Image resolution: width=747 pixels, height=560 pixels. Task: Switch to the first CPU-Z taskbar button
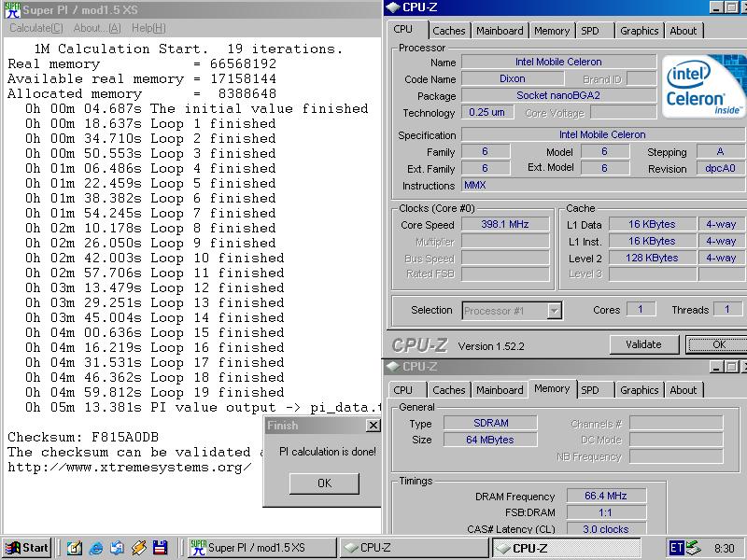click(414, 548)
